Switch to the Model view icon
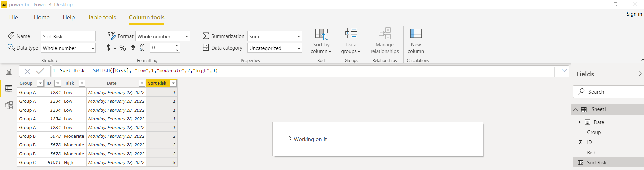The height and width of the screenshot is (170, 644). pyautogui.click(x=9, y=105)
